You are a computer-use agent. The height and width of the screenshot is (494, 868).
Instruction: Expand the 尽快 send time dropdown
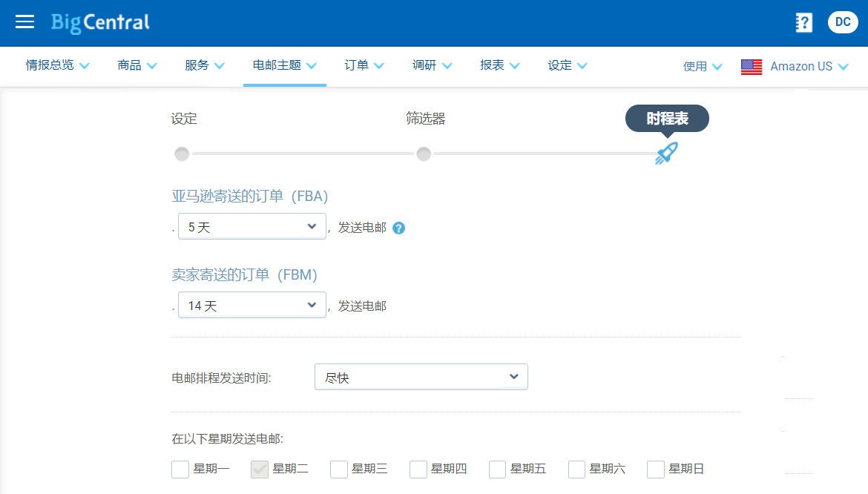click(421, 378)
